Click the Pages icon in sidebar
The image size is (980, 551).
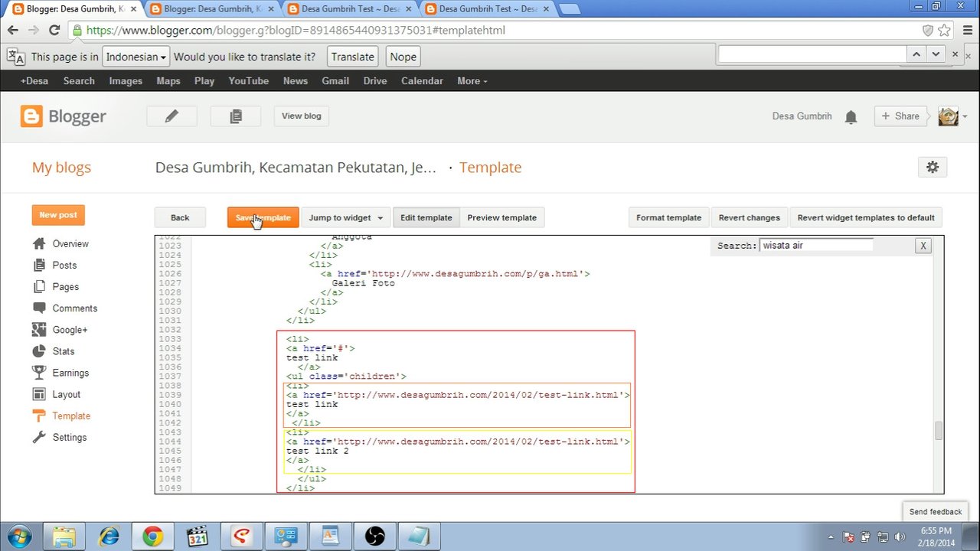[39, 286]
